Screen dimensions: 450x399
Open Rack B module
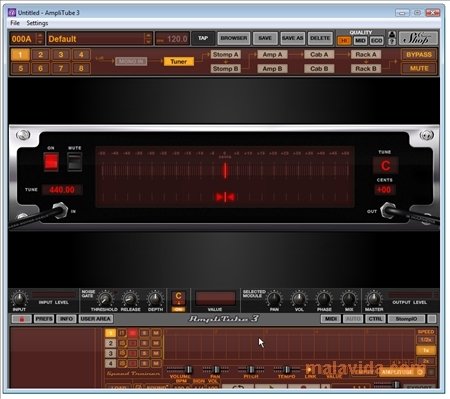[366, 69]
